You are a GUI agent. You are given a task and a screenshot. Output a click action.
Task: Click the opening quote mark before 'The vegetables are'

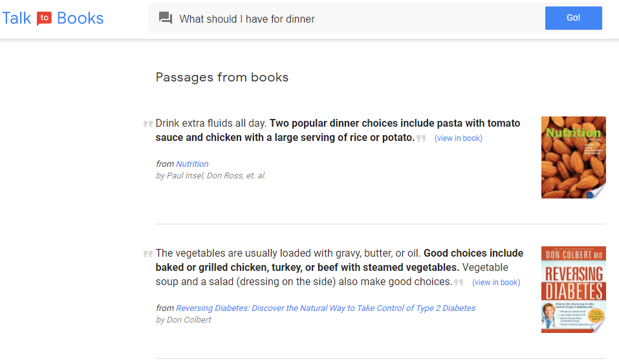(148, 254)
